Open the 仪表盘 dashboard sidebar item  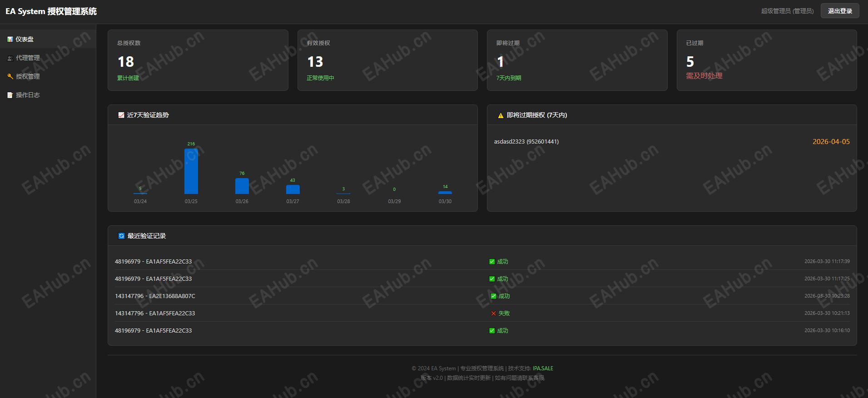48,39
